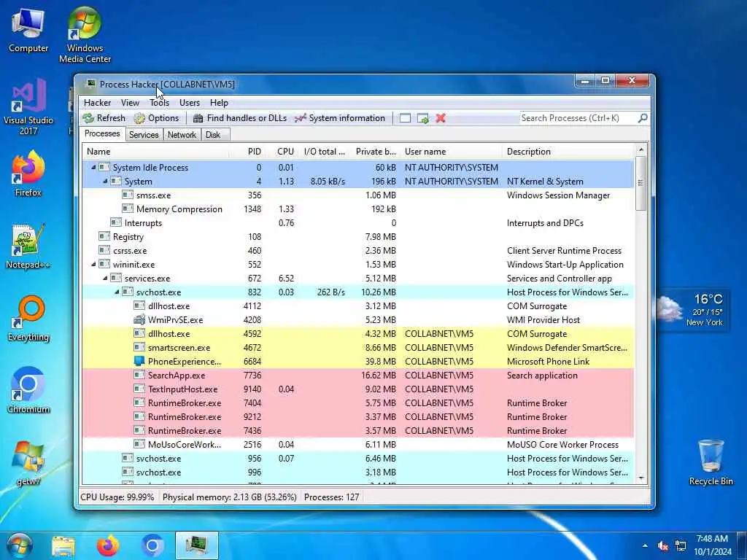Open System information graph window
747x560 pixels.
(340, 118)
